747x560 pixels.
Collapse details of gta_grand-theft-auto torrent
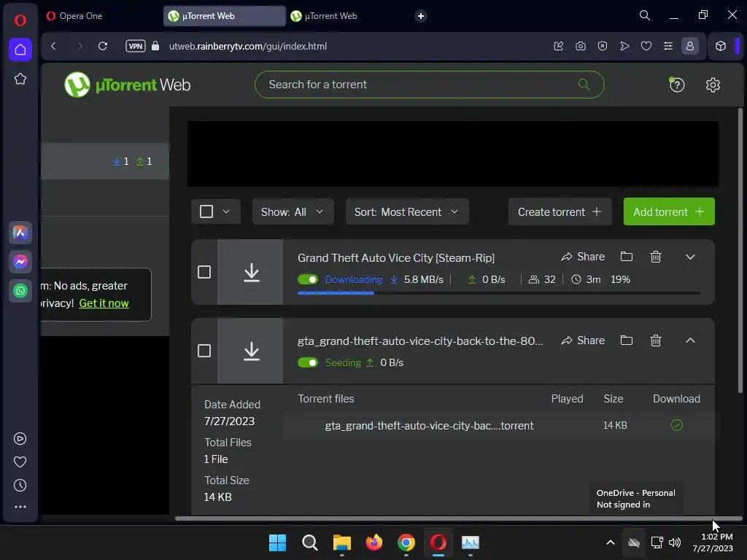click(690, 341)
